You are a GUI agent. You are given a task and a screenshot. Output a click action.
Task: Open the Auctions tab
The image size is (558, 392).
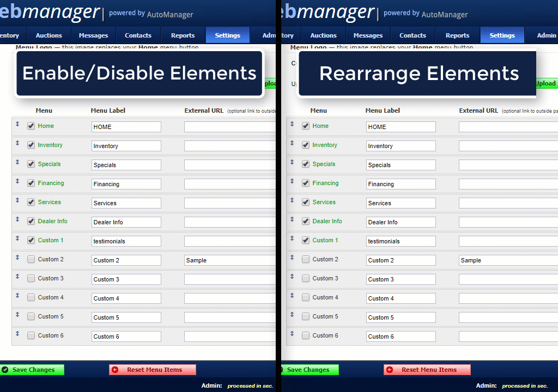(49, 34)
